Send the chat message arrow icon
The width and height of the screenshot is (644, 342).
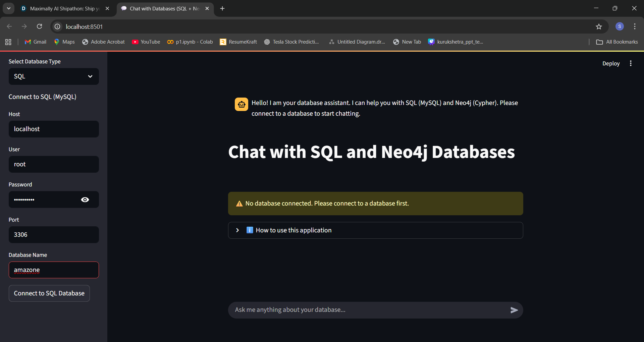click(514, 310)
